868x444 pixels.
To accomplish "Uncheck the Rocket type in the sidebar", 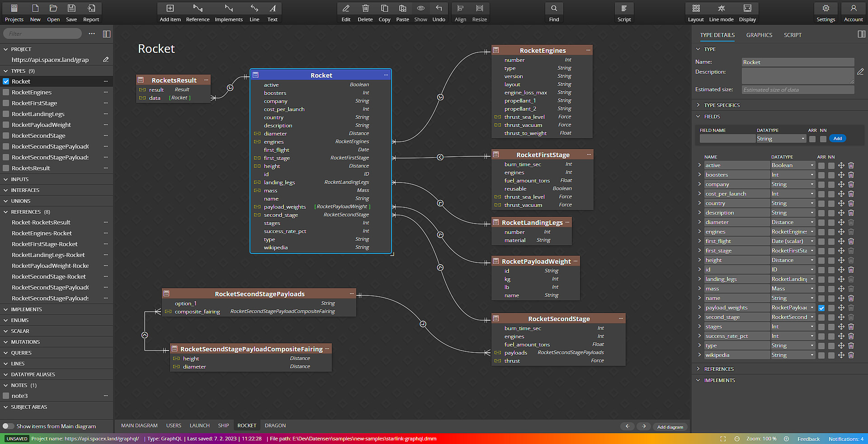I will pyautogui.click(x=6, y=81).
